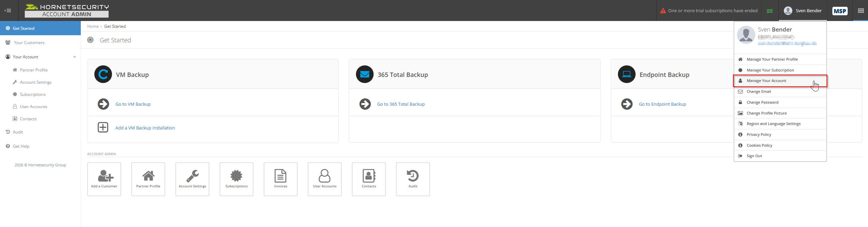The width and height of the screenshot is (868, 227).
Task: Click the Account Settings wrench tile
Action: point(192,179)
